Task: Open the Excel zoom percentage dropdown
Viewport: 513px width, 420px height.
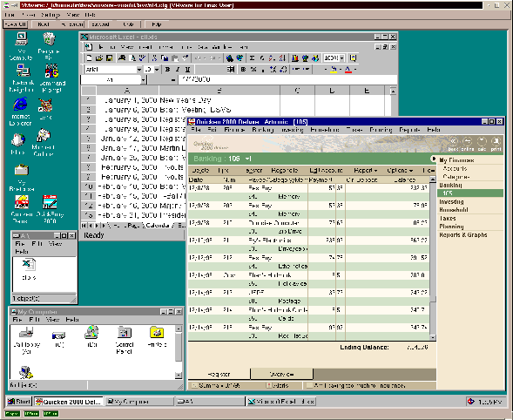Action: pyautogui.click(x=342, y=58)
